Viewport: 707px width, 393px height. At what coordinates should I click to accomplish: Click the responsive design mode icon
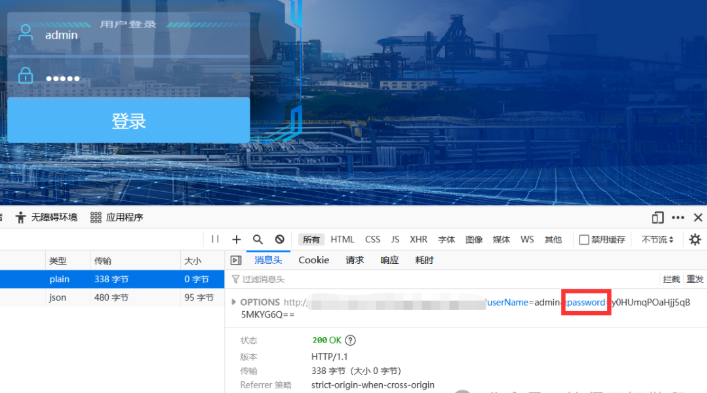(x=657, y=218)
